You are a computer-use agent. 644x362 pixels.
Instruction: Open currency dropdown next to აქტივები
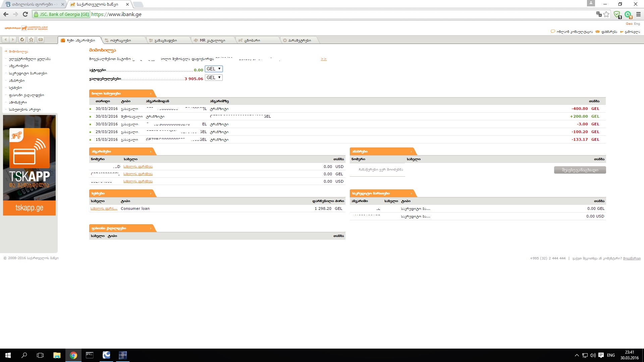[214, 69]
